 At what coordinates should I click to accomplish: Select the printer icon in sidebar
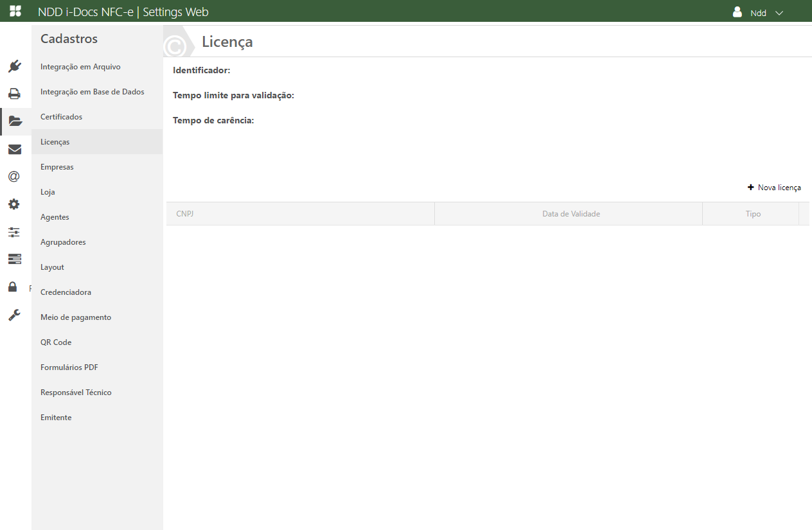click(14, 94)
